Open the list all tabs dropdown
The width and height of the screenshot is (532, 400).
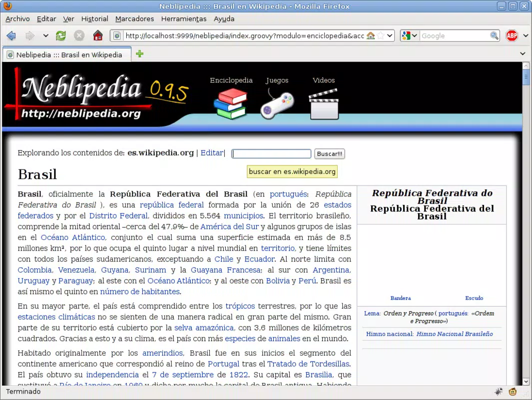[523, 53]
